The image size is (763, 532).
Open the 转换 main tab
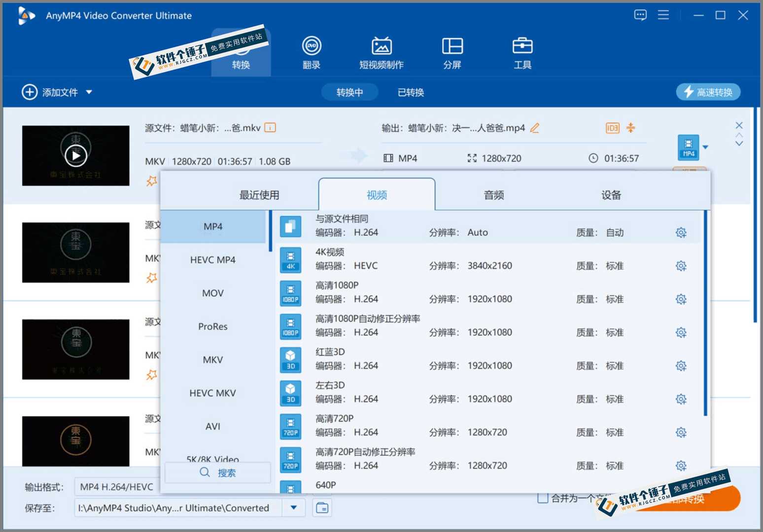[x=241, y=53]
